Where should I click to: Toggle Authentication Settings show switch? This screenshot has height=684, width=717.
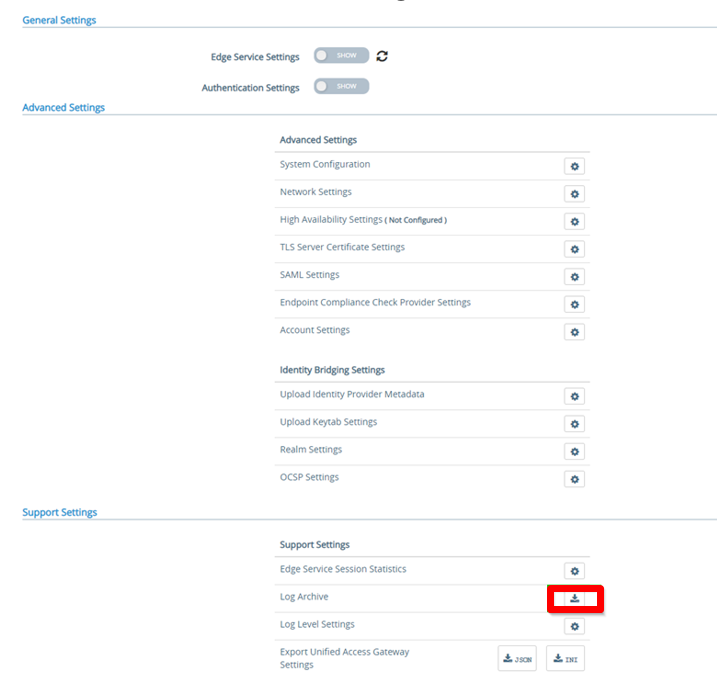(x=341, y=87)
